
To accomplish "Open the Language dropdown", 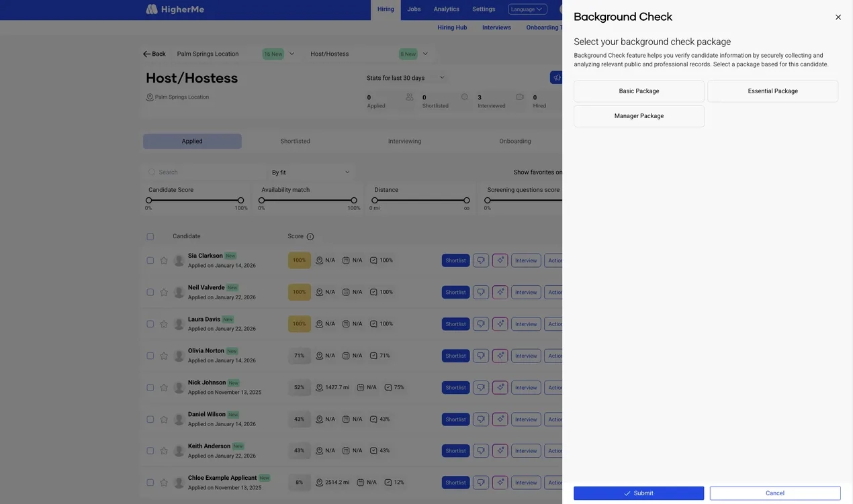I will (527, 9).
